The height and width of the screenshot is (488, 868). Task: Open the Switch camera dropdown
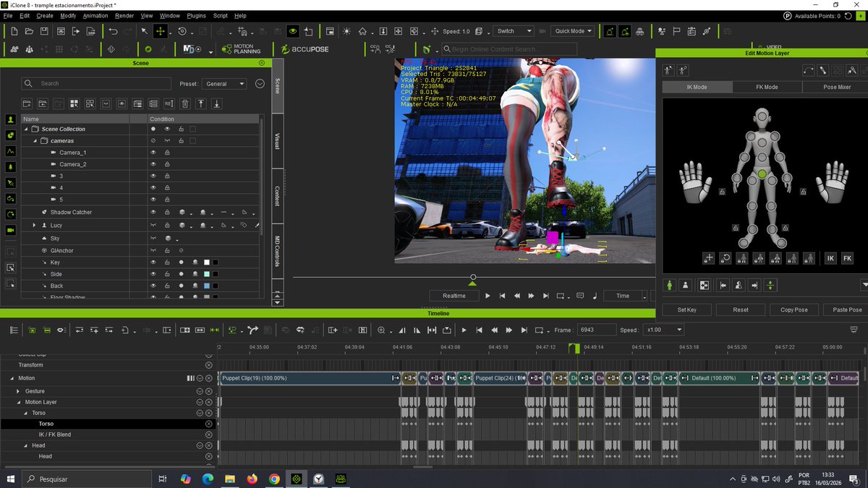(514, 31)
